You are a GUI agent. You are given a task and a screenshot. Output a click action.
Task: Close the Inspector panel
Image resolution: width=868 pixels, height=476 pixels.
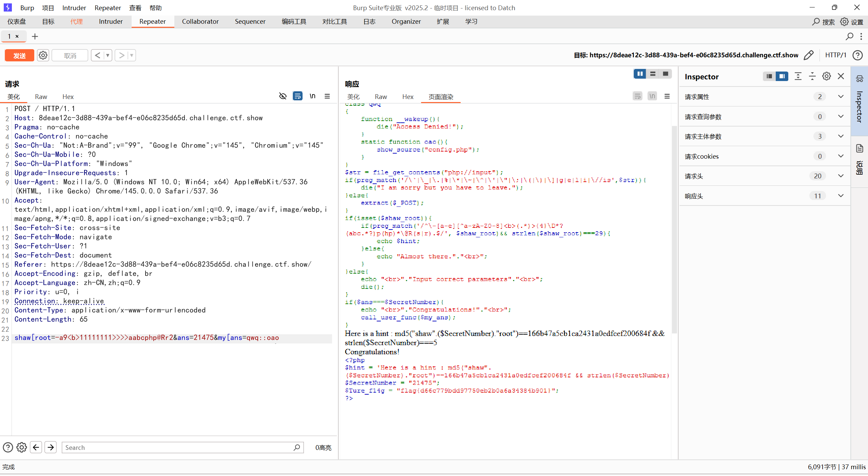tap(841, 77)
